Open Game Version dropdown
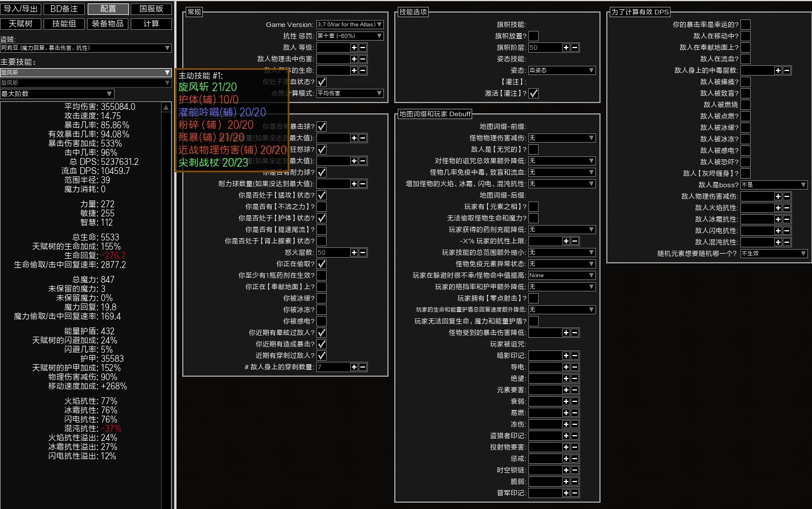812x509 pixels. tap(350, 25)
